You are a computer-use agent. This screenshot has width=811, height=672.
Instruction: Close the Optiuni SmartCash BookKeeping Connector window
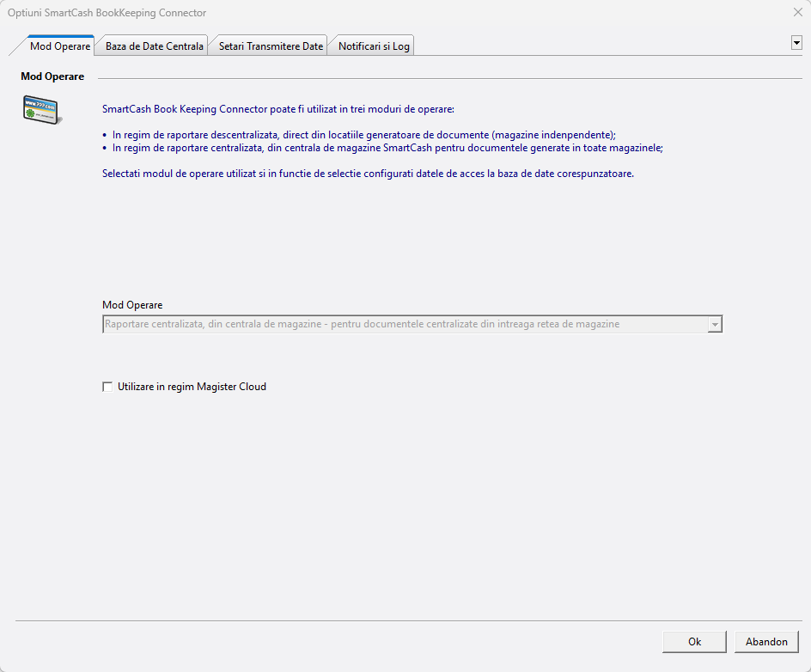[797, 12]
